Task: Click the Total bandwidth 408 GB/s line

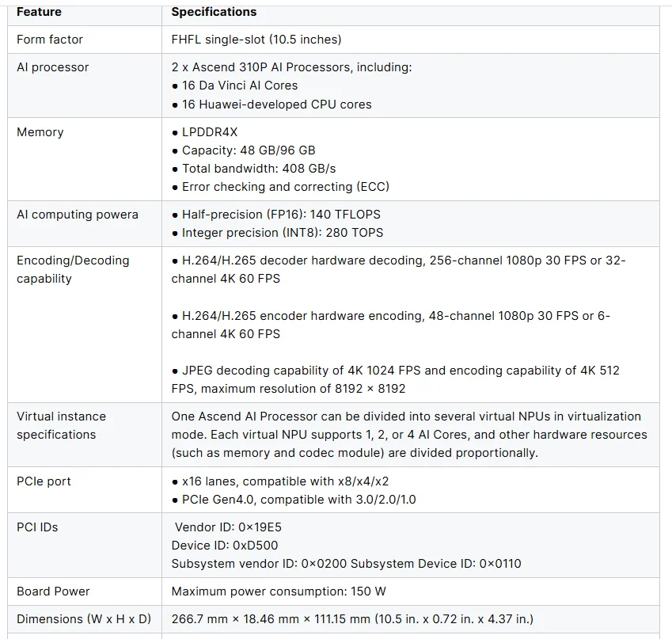Action: pos(254,169)
